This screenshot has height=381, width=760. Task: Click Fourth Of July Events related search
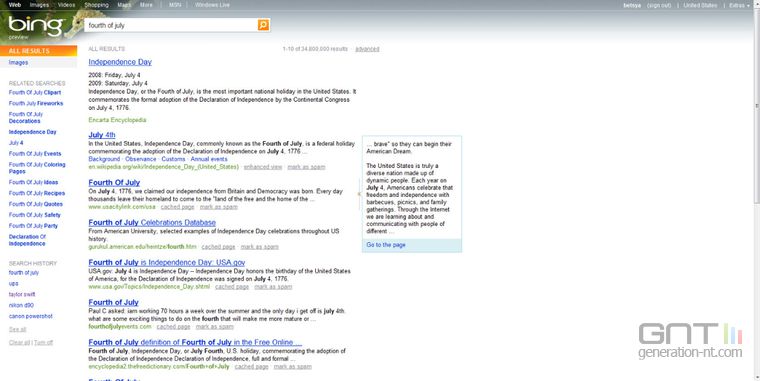tap(35, 154)
